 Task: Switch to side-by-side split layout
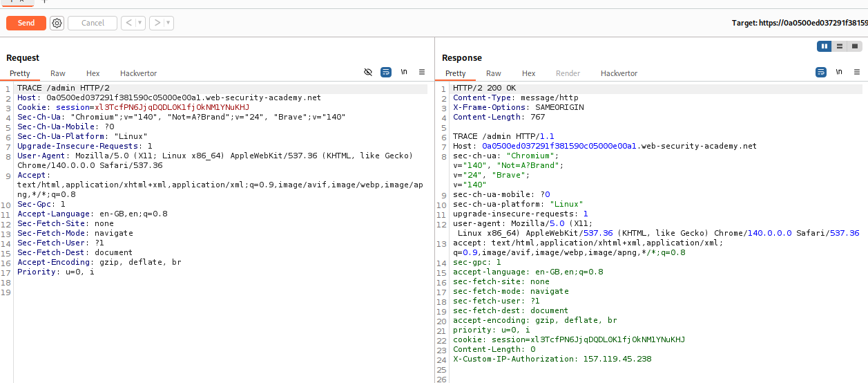824,46
